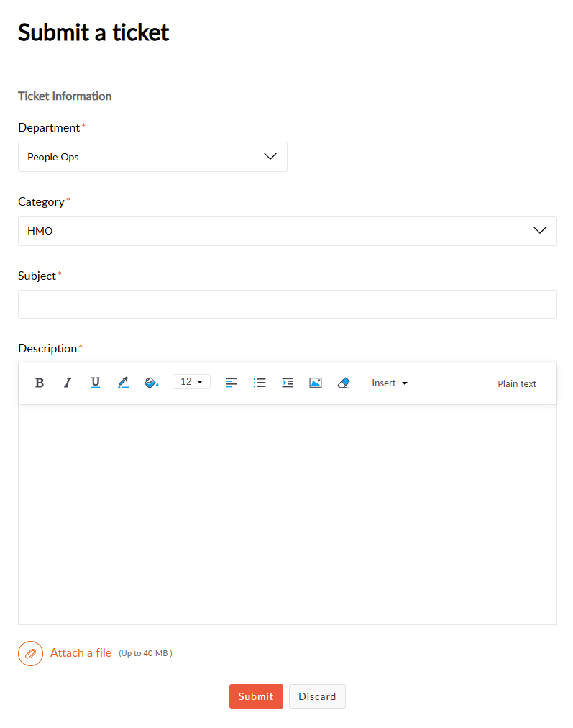Open the font size 12 dropdown
The height and width of the screenshot is (728, 573).
(191, 382)
